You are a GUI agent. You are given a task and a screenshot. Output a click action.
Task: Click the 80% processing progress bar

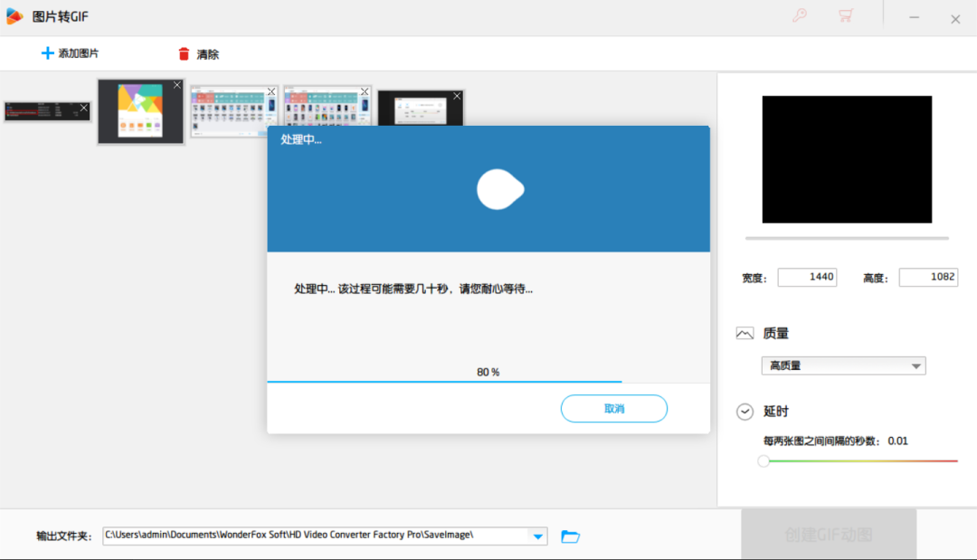pos(488,381)
